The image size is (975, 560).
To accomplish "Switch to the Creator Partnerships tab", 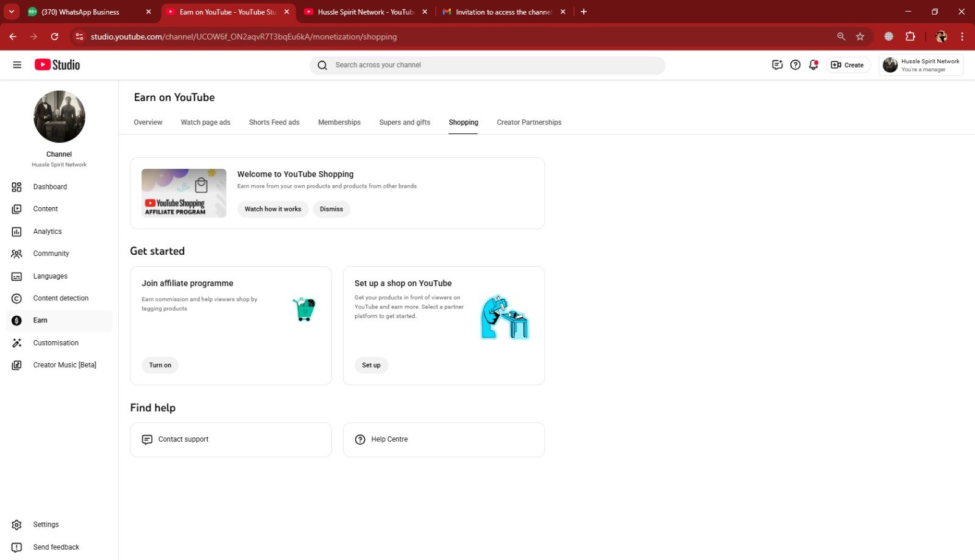I will (528, 122).
